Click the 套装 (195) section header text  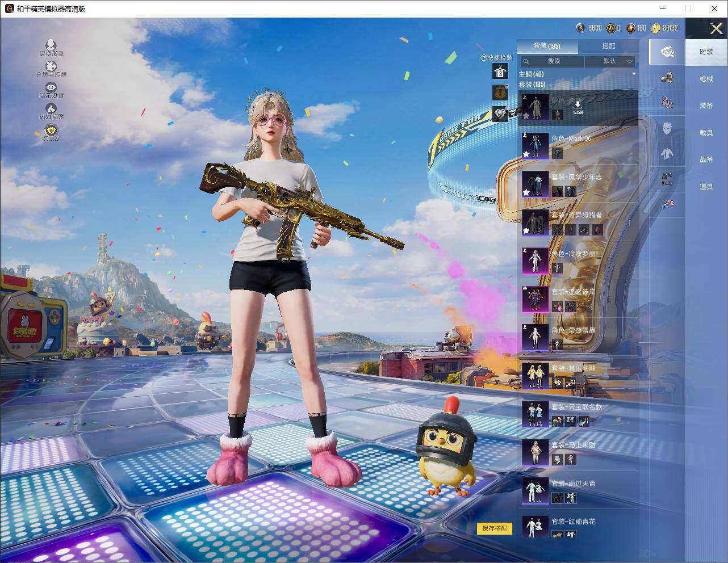click(x=532, y=85)
